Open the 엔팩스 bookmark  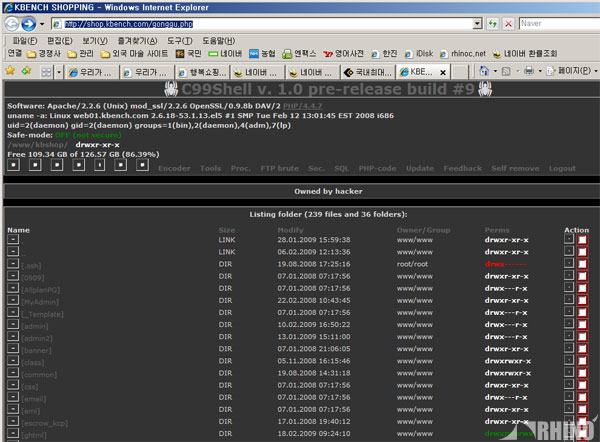point(299,54)
